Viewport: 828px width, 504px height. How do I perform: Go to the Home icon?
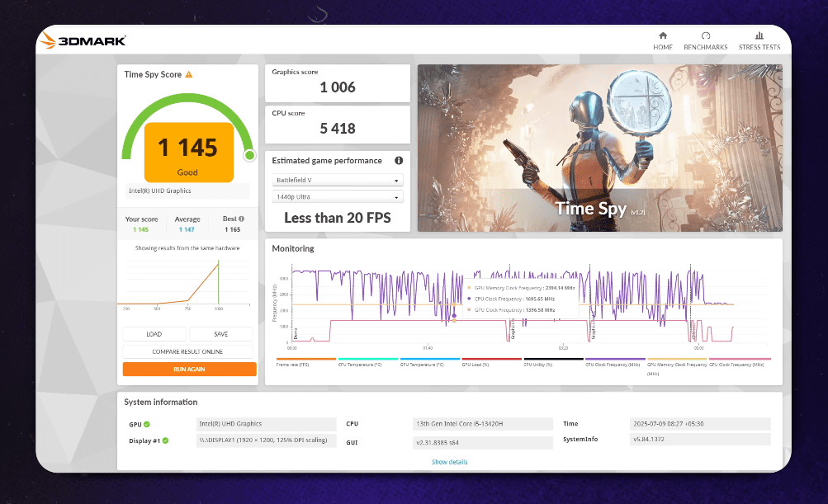click(x=663, y=35)
